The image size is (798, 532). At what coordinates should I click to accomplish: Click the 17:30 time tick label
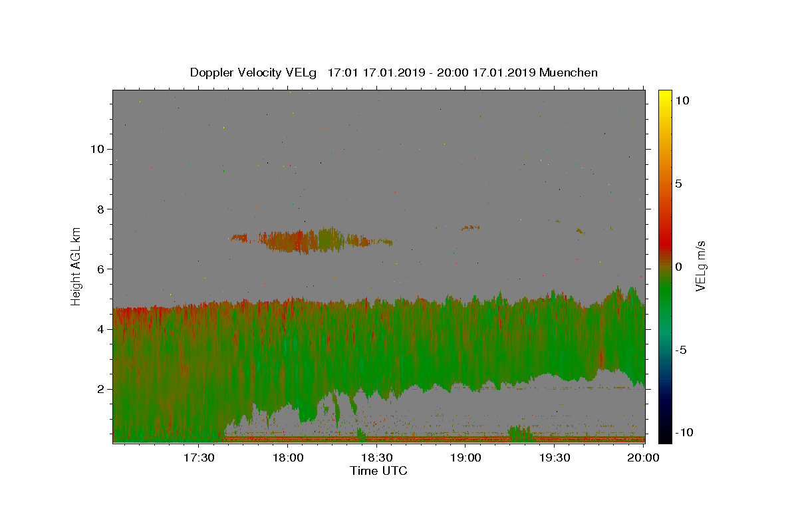pyautogui.click(x=199, y=458)
